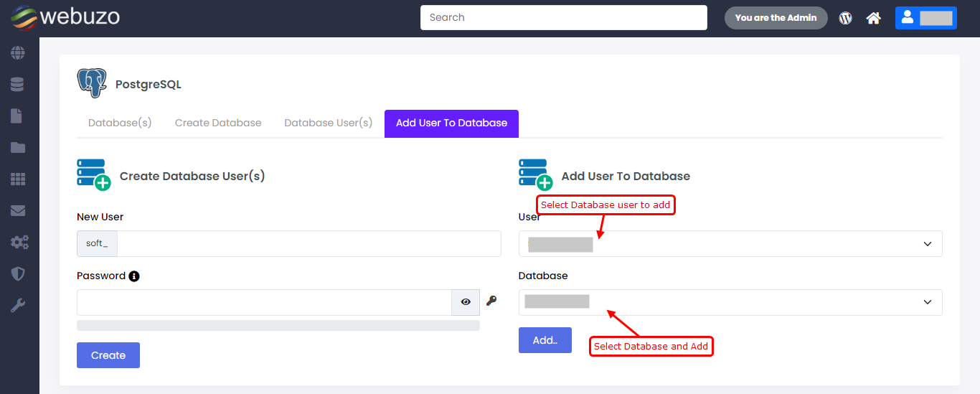Switch to the Database User(s) tab
The width and height of the screenshot is (980, 394).
[x=328, y=123]
